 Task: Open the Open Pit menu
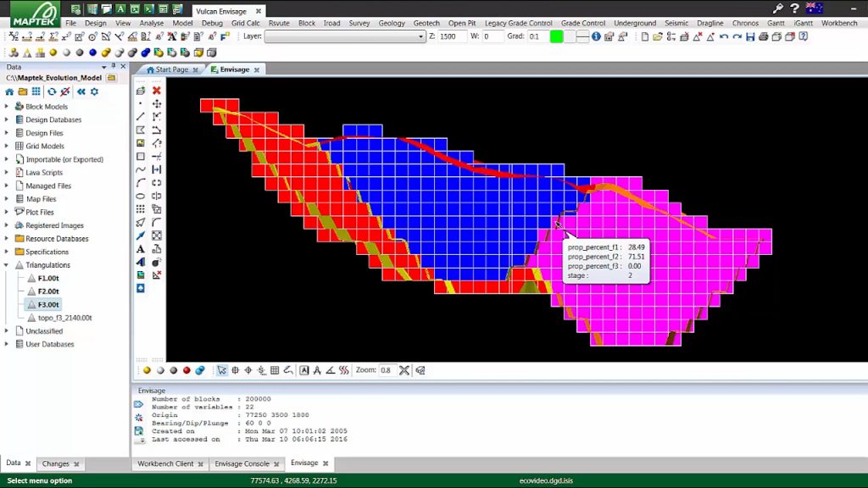pyautogui.click(x=462, y=23)
